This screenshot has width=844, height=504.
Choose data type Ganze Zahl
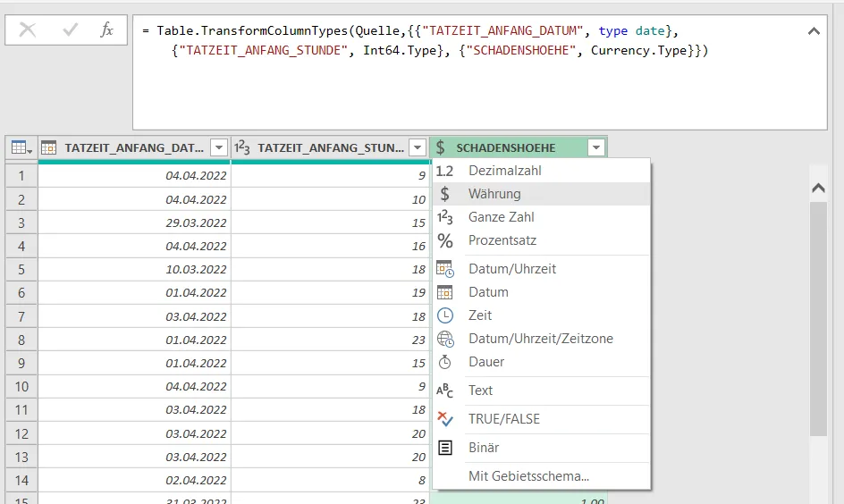tap(542, 217)
